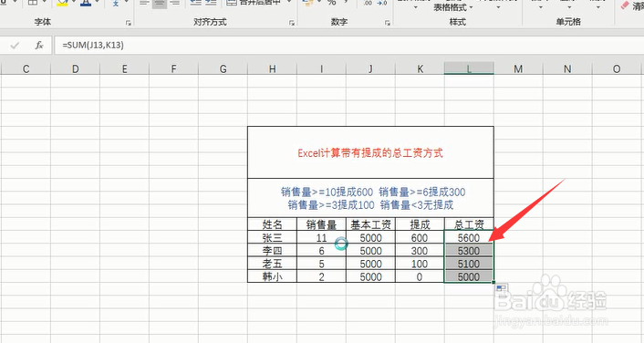
Task: Select column E header
Action: pos(124,68)
